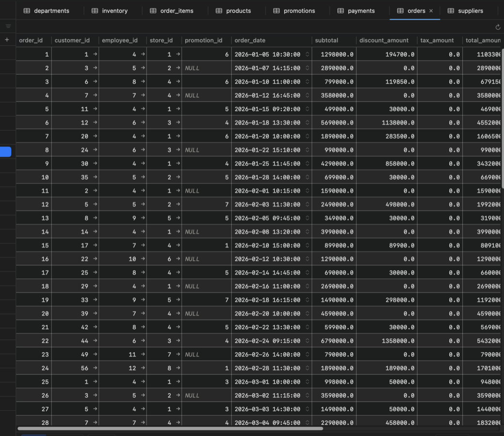Screen dimensions: 504x436
Task: Follow employee_id link arrow in order 3
Action: click(x=143, y=81)
